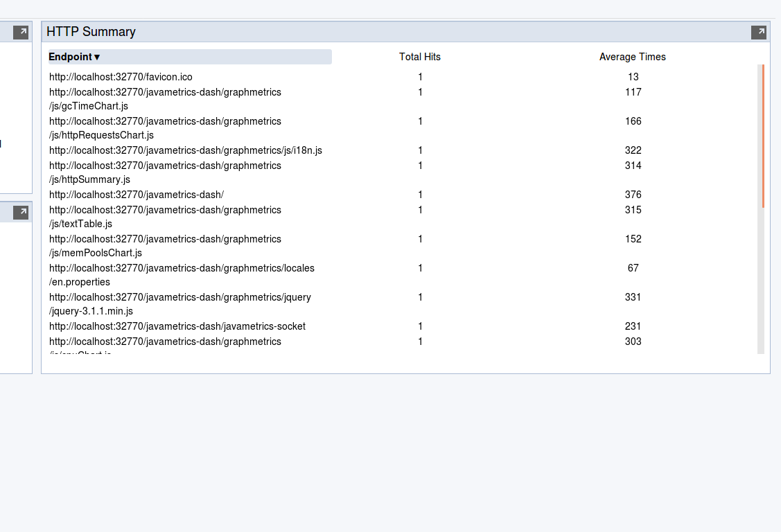Click the HTTP Summary panel title
The image size is (781, 532).
(x=90, y=31)
